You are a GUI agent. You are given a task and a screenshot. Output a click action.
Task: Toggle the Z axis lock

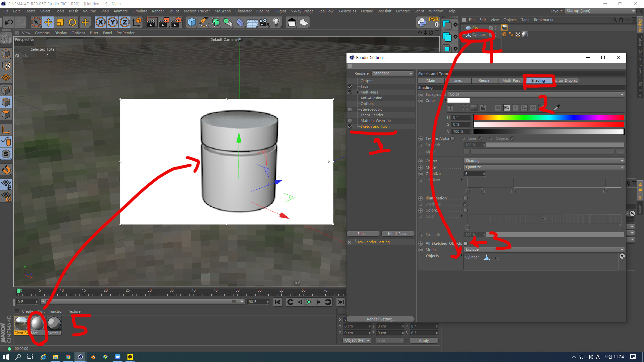point(125,22)
